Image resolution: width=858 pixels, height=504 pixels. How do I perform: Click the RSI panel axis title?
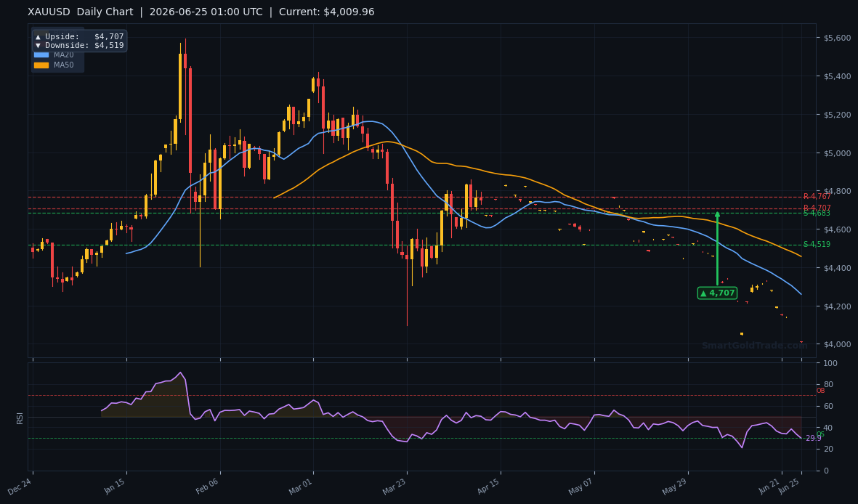(x=20, y=418)
